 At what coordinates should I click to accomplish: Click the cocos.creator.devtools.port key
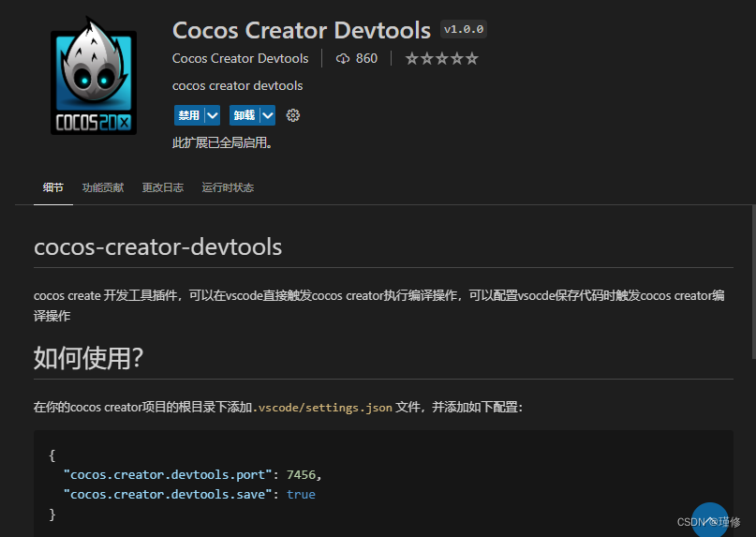pos(168,475)
